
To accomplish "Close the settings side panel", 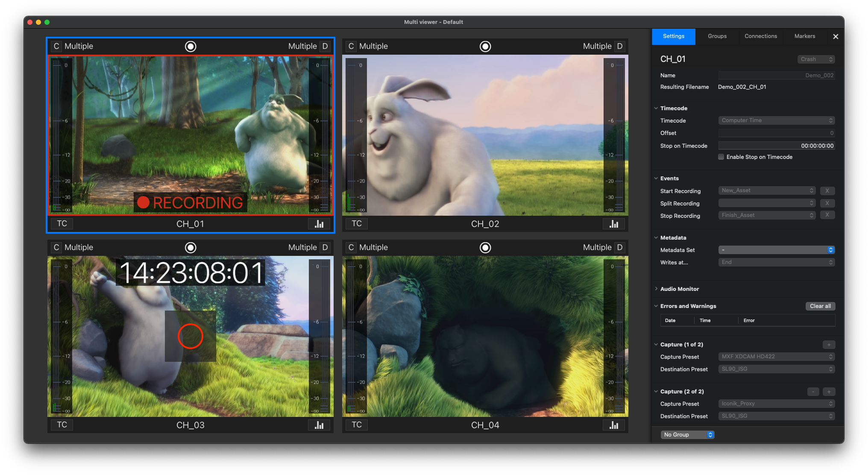I will tap(836, 37).
